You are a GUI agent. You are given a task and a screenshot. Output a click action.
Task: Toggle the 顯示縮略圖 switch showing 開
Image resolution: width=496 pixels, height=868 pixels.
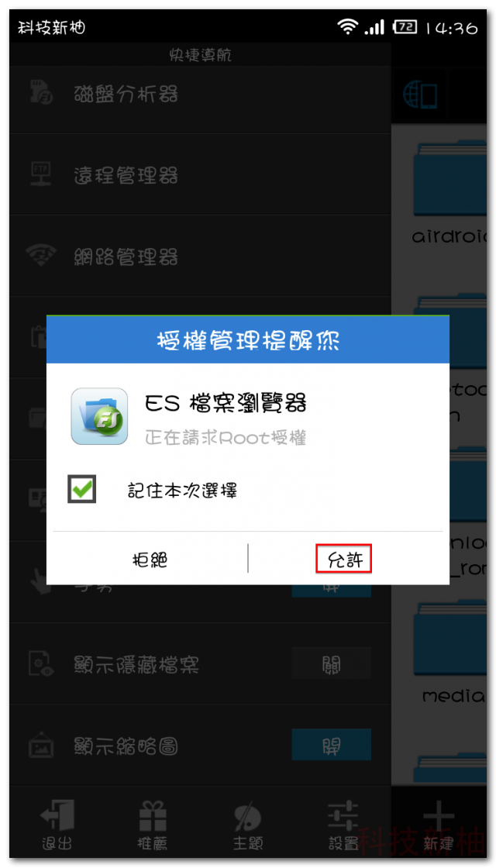[331, 745]
